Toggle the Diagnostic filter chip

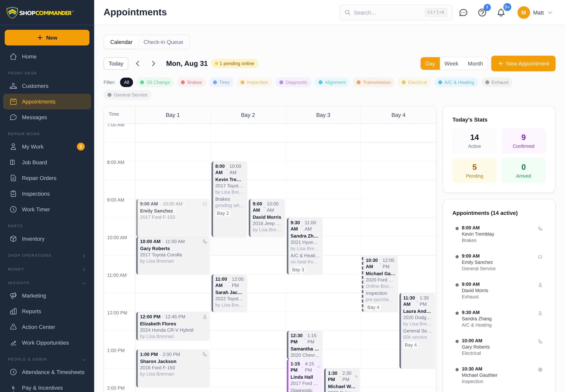pyautogui.click(x=293, y=82)
